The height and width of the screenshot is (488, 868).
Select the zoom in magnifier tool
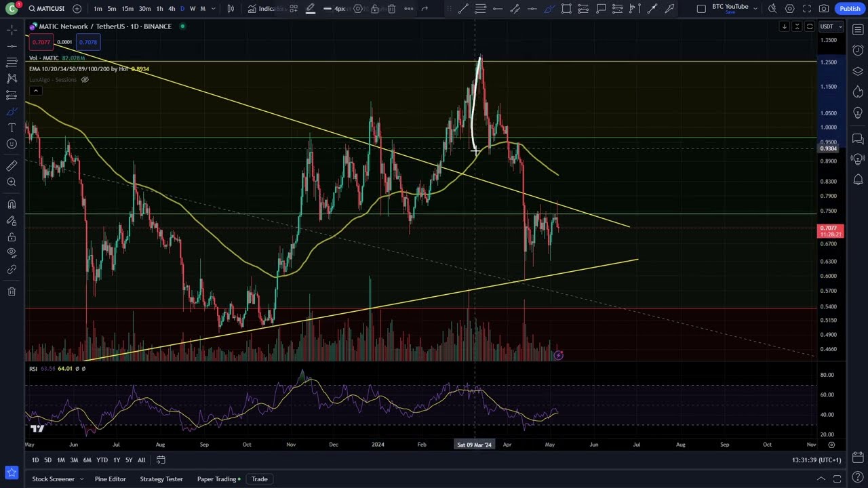tap(12, 182)
